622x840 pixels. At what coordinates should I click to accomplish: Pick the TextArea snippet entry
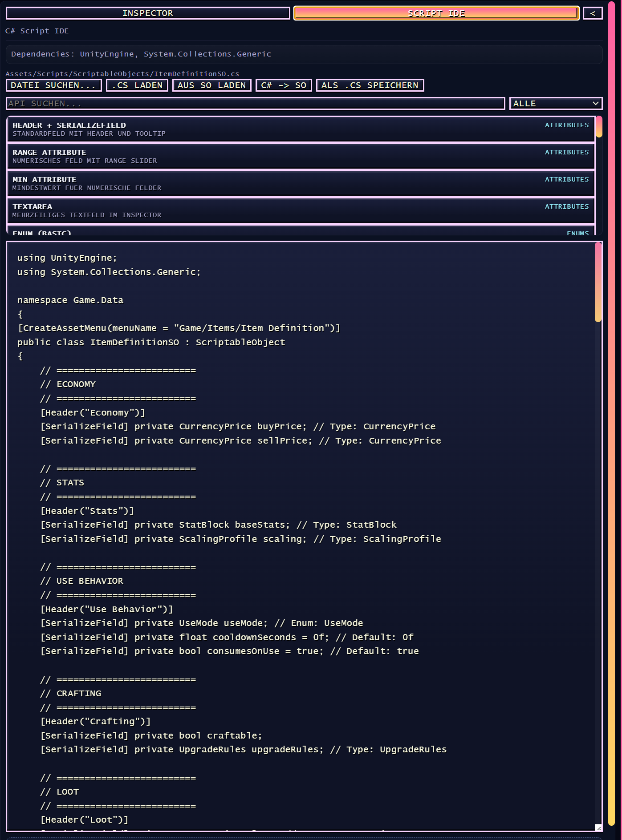[x=301, y=211]
